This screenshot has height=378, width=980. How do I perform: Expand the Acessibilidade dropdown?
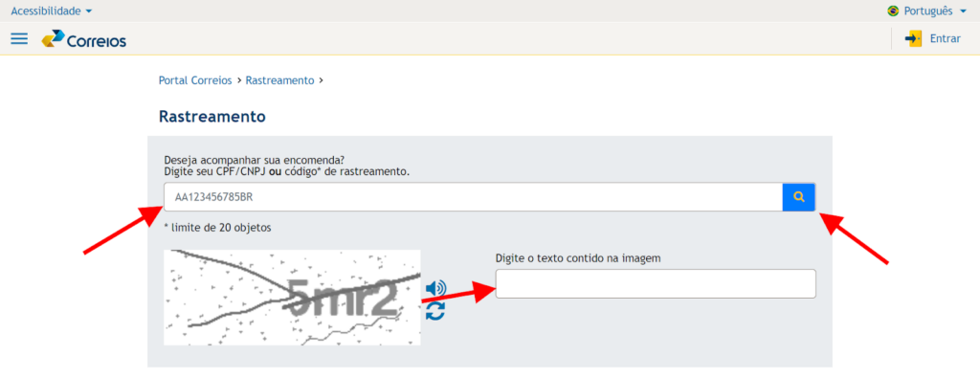pos(52,11)
